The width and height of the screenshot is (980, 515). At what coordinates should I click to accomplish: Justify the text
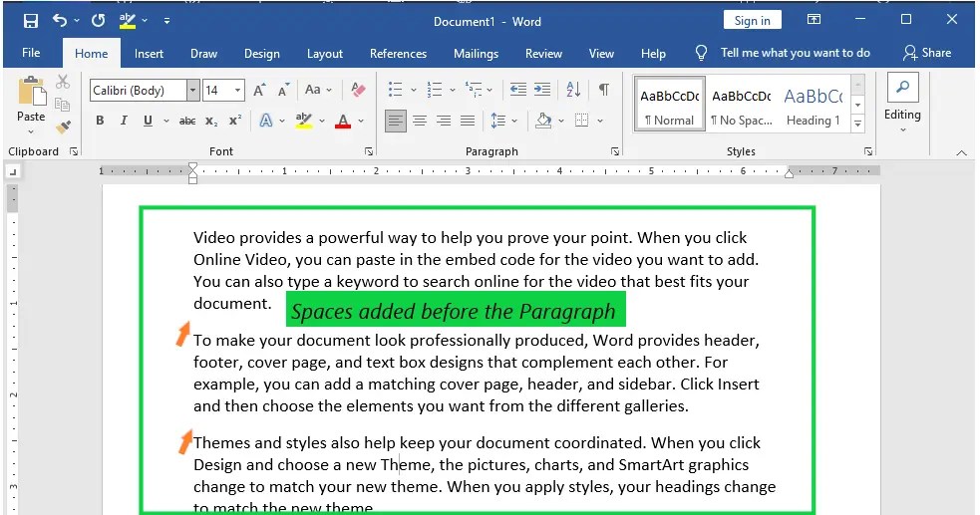[468, 121]
